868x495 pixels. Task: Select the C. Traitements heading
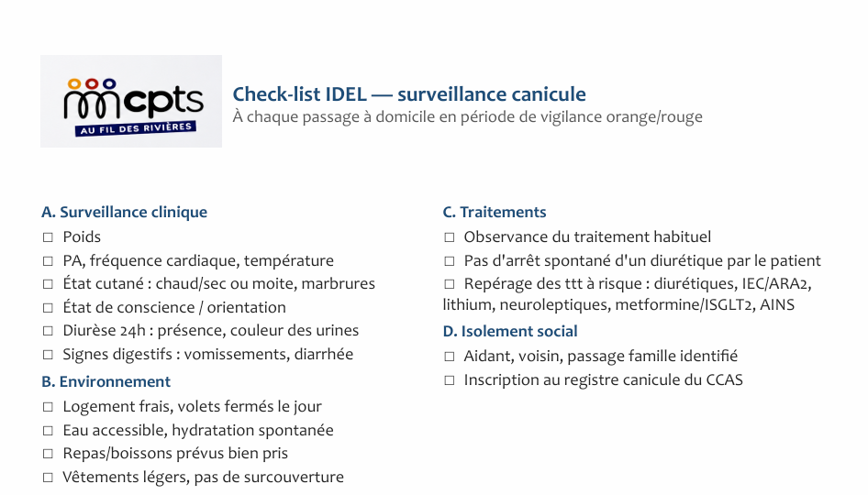(495, 213)
